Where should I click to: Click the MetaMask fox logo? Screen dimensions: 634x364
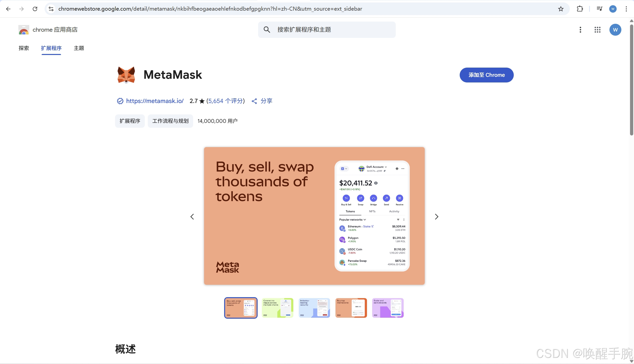click(126, 75)
